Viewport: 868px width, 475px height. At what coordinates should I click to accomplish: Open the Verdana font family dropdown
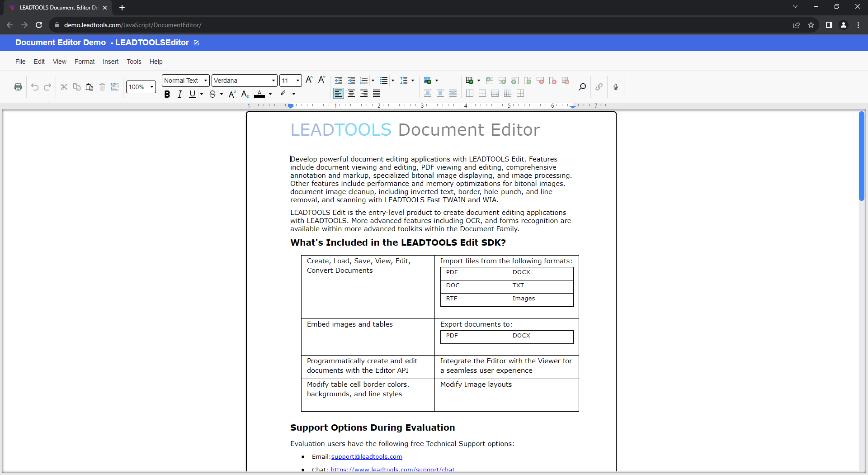coord(273,80)
